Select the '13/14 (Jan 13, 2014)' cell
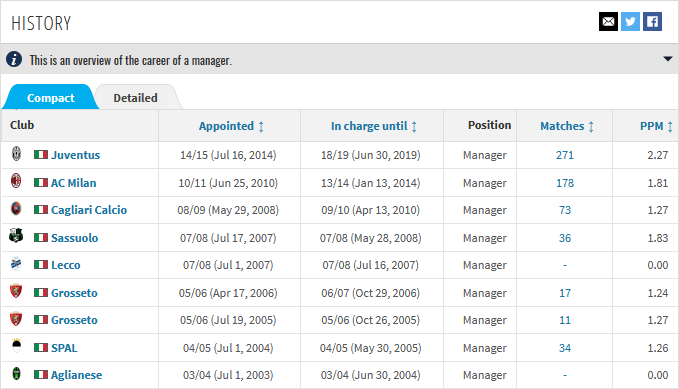Viewport: 679px width, 389px height. [371, 183]
